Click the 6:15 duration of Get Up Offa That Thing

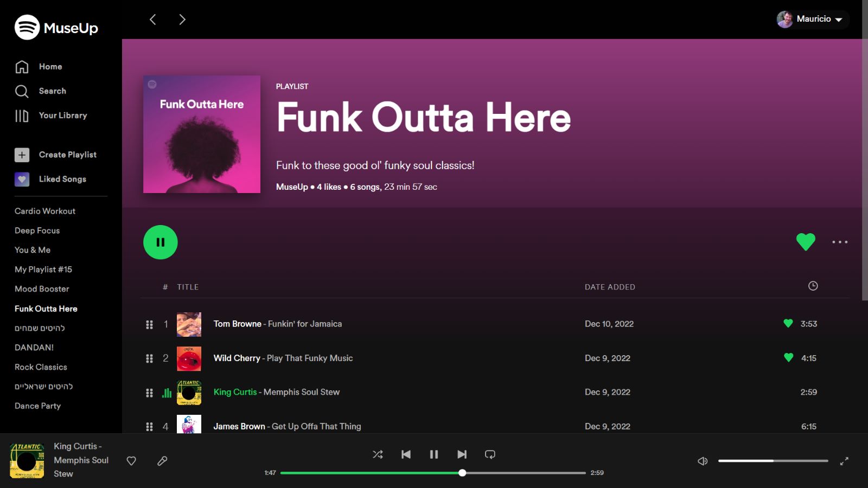[809, 426]
